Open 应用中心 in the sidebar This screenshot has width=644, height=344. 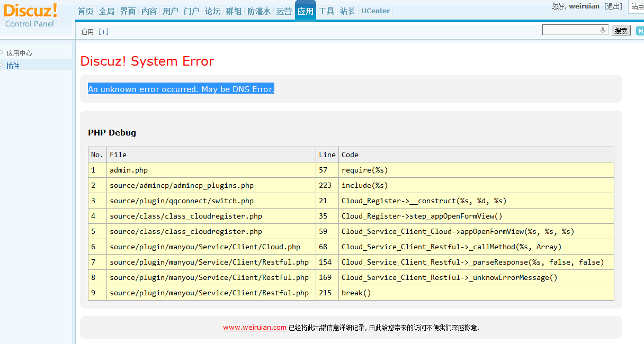tap(19, 53)
